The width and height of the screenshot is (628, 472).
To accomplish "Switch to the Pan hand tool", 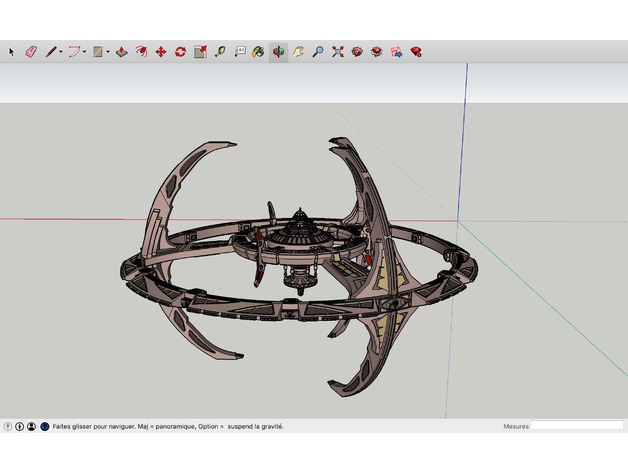I will [298, 51].
